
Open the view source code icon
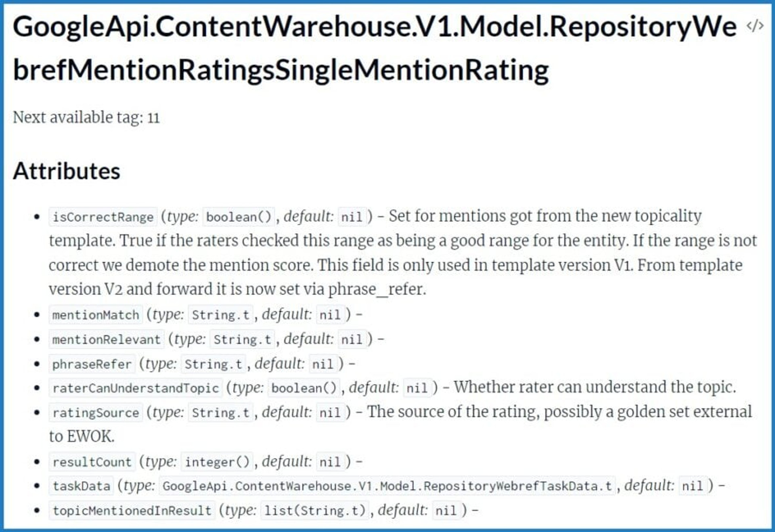tap(754, 26)
